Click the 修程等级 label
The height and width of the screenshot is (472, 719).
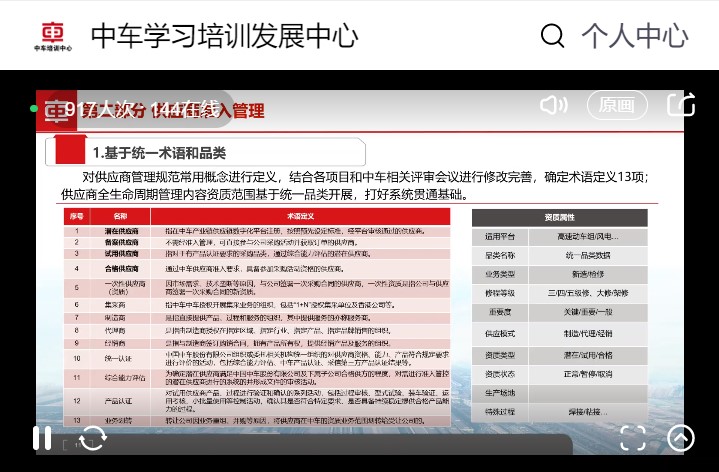500,293
